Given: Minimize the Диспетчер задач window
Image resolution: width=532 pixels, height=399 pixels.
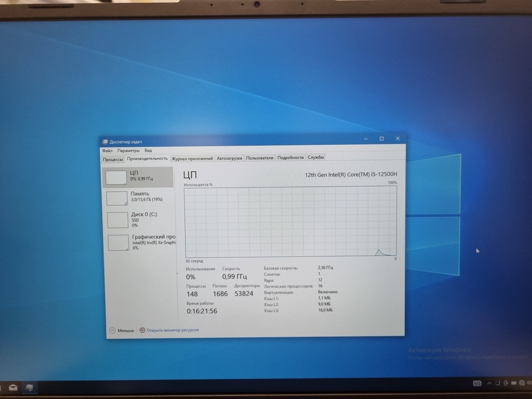Looking at the screenshot, I should tap(366, 139).
